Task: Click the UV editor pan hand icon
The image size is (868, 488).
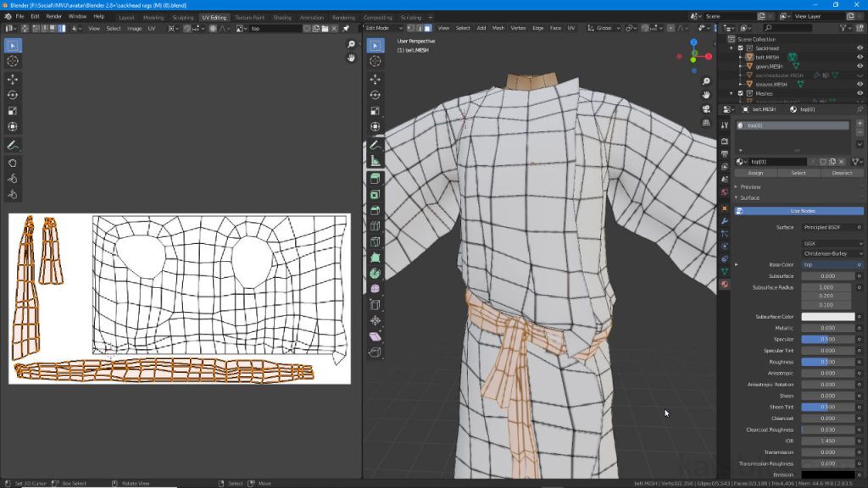Action: click(351, 58)
